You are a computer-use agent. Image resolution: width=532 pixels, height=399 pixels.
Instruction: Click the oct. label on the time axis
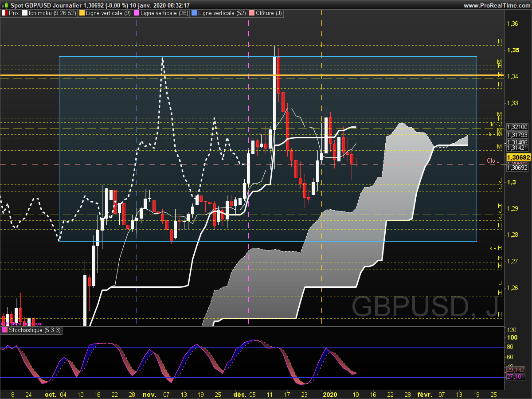point(51,394)
